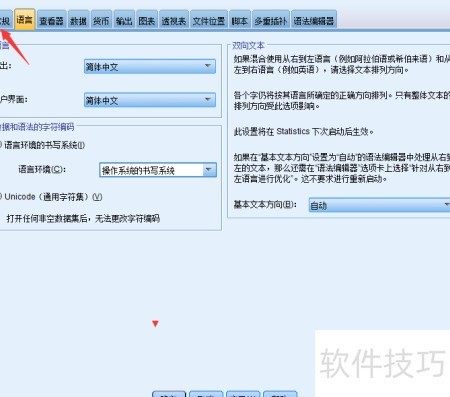Image resolution: width=450 pixels, height=397 pixels.
Task: Select the 语言环境的书写系统(I) option
Action: [x=42, y=145]
